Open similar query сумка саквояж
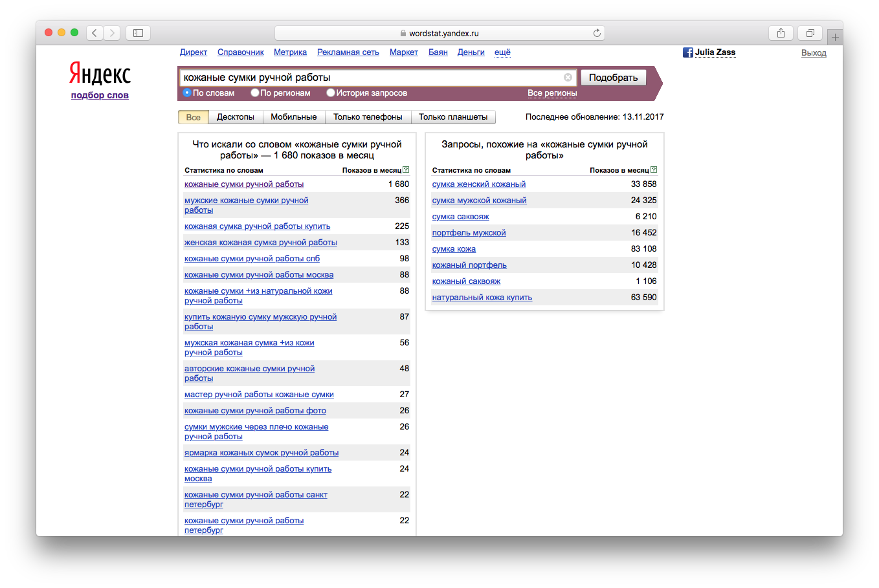 click(461, 217)
